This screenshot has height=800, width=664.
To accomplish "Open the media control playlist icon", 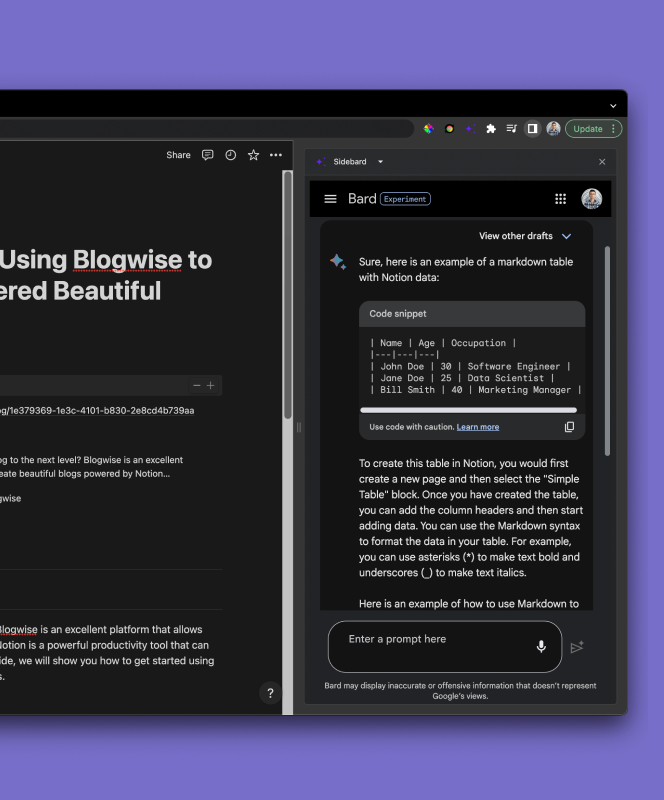I will [511, 129].
